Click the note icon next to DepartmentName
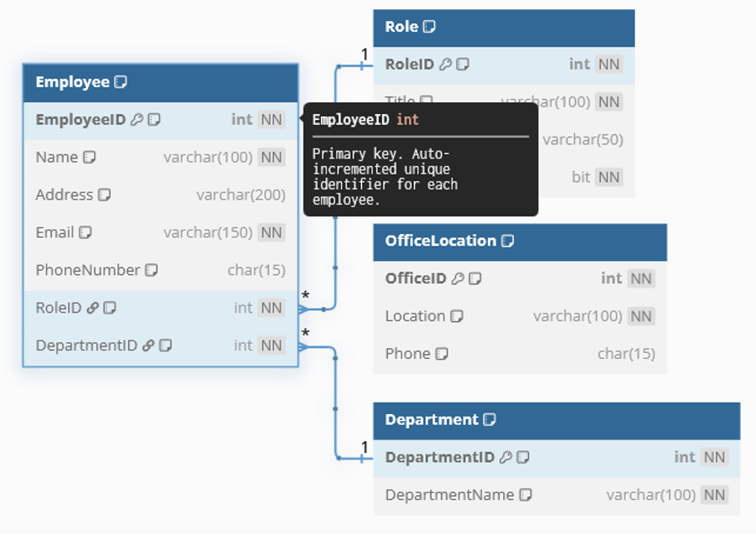The image size is (756, 535). click(526, 495)
